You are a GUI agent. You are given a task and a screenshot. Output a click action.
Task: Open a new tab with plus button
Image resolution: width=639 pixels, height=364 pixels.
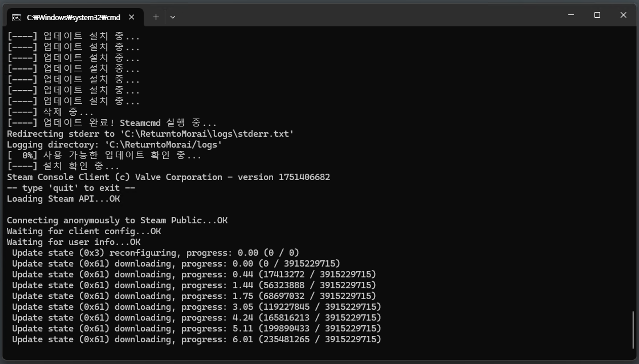(x=156, y=17)
